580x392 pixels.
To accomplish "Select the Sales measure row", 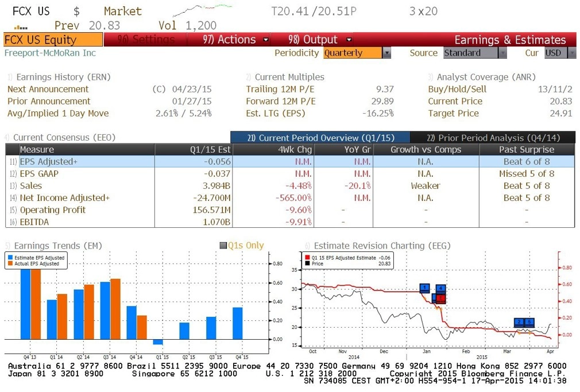I will tap(290, 185).
